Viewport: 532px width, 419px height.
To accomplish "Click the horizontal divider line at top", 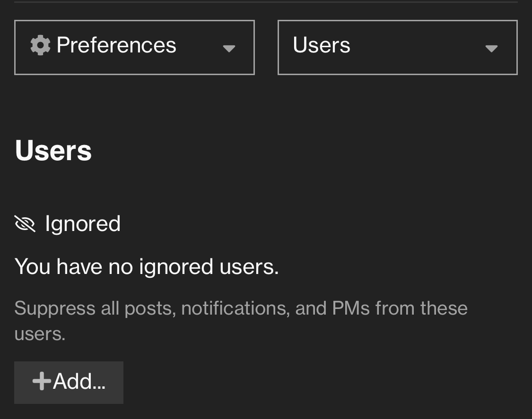I will point(266,2).
